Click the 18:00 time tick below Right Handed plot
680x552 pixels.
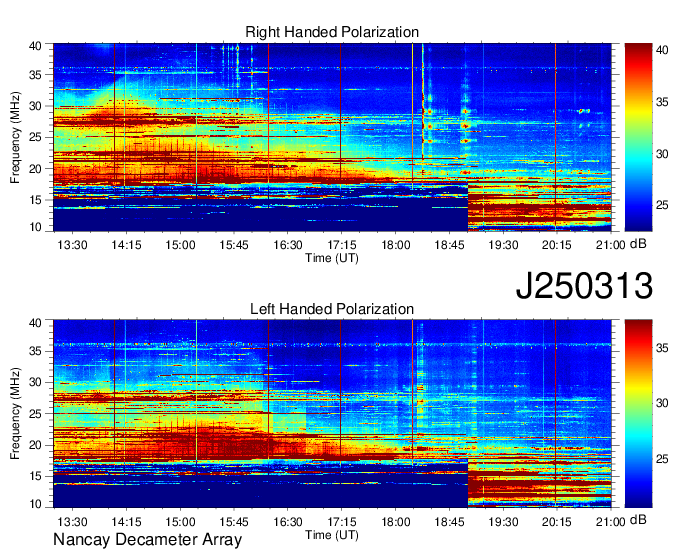pos(396,245)
